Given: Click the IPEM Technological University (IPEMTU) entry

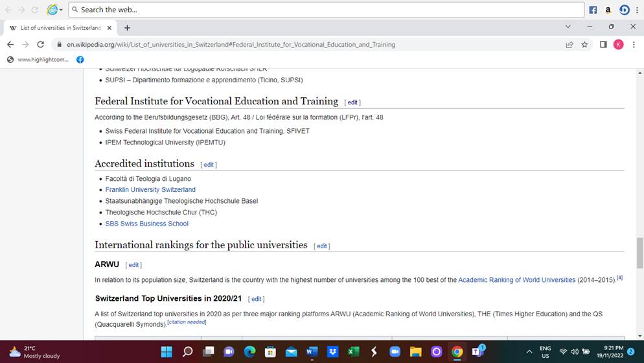Looking at the screenshot, I should click(x=165, y=142).
